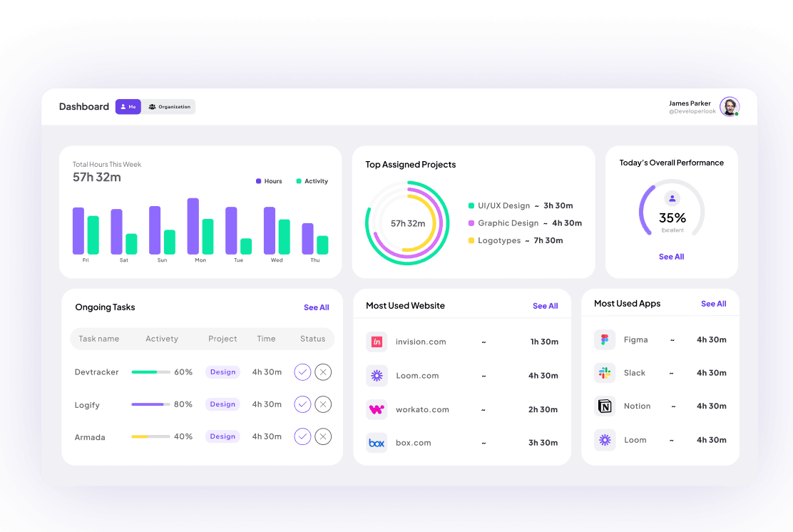
Task: Click the Slack icon in Most Used Apps
Action: tap(605, 373)
